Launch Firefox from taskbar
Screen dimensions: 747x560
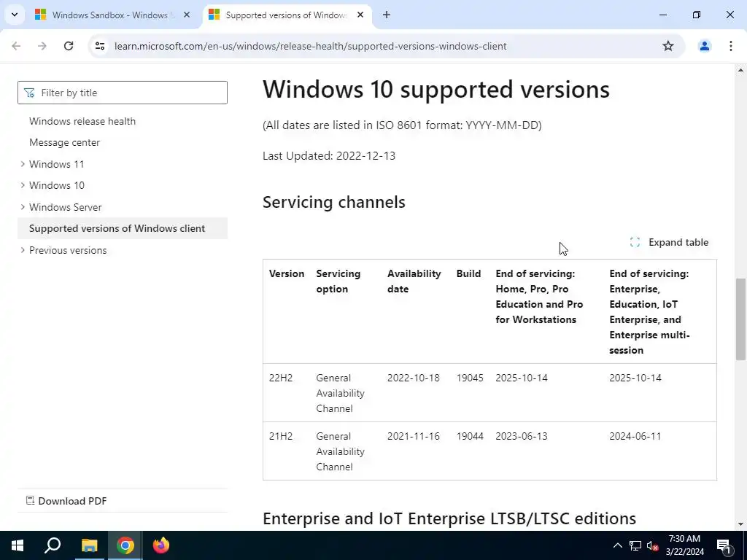161,545
